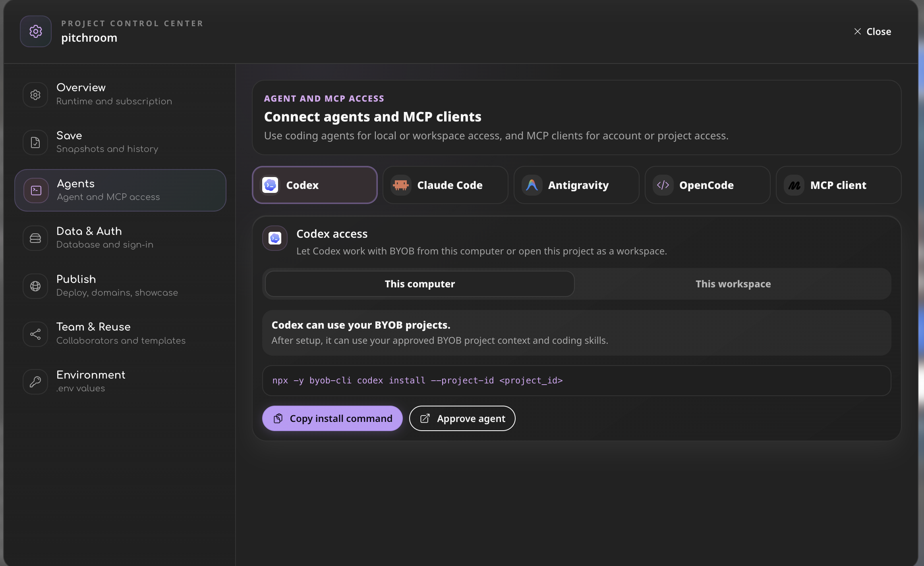The height and width of the screenshot is (566, 924).
Task: Switch to the This workspace option
Action: pos(733,284)
